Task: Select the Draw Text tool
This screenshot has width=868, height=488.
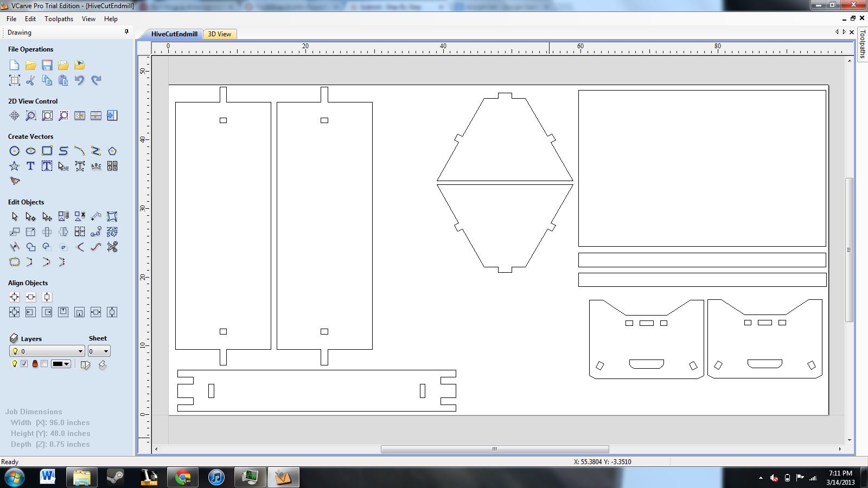Action: [31, 166]
